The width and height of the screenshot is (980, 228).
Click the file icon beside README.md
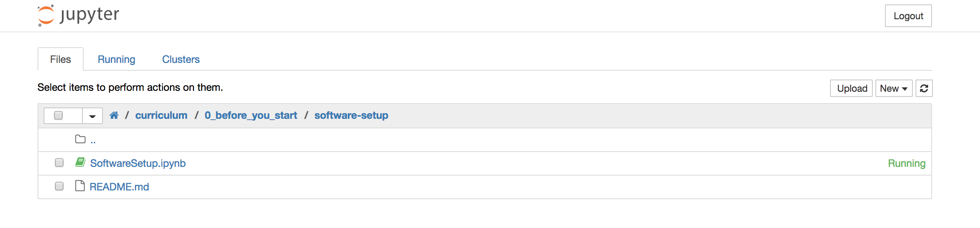80,186
